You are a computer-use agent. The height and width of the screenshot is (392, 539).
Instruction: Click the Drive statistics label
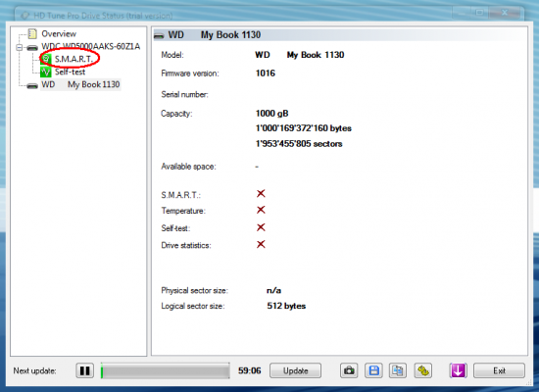click(186, 246)
